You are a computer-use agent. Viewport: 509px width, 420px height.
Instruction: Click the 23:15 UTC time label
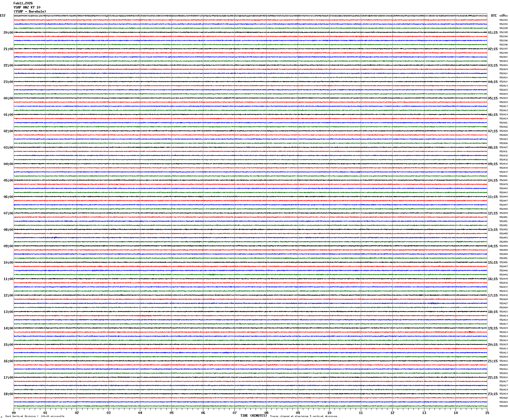pyautogui.click(x=493, y=394)
